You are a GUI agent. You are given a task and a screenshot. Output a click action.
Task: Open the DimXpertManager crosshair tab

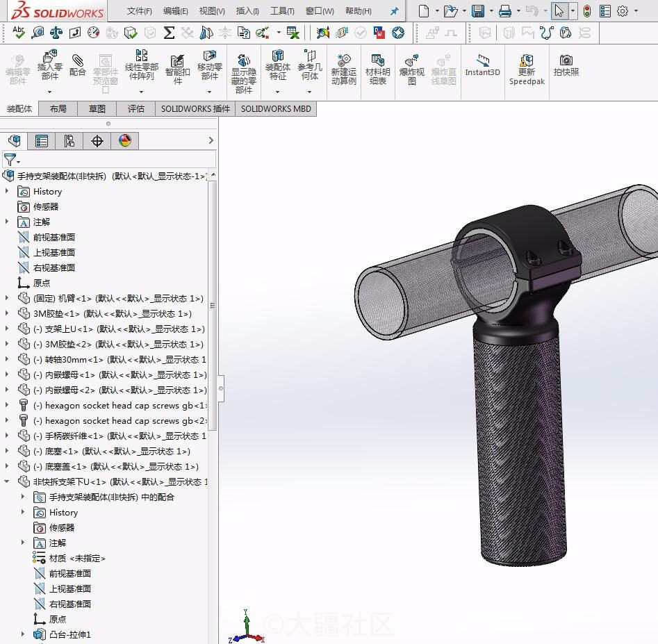click(x=97, y=140)
